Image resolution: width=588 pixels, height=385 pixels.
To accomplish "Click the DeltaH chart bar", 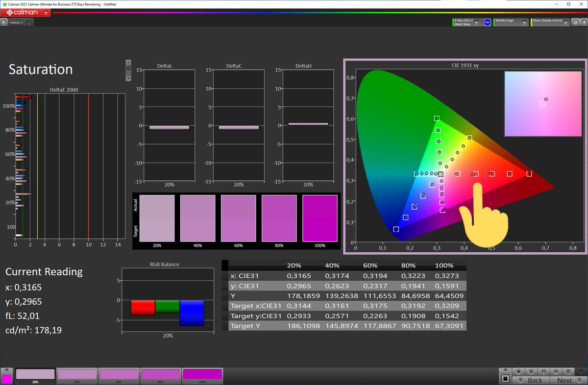I will coord(308,124).
